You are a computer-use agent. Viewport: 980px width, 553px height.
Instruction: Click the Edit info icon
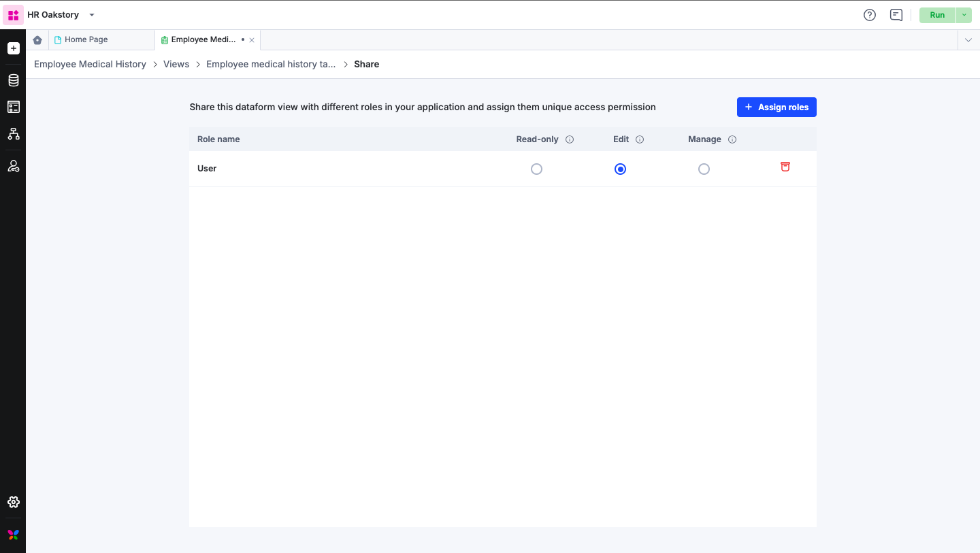(x=640, y=139)
